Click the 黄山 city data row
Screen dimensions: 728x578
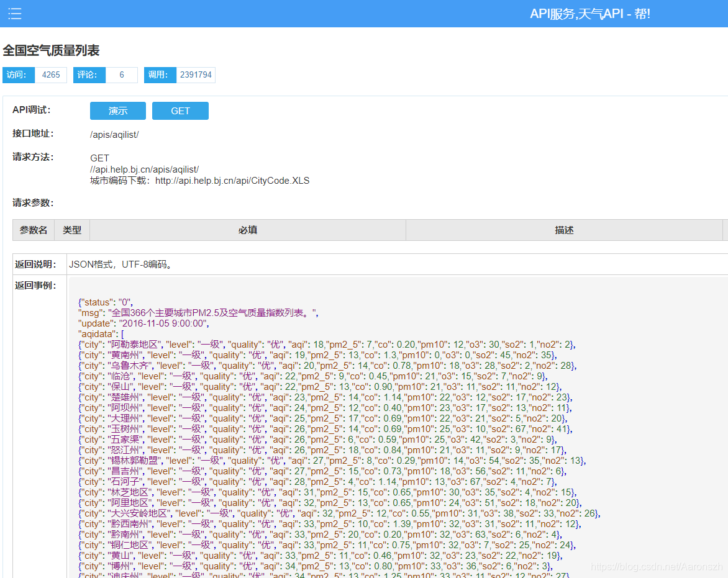(321, 556)
